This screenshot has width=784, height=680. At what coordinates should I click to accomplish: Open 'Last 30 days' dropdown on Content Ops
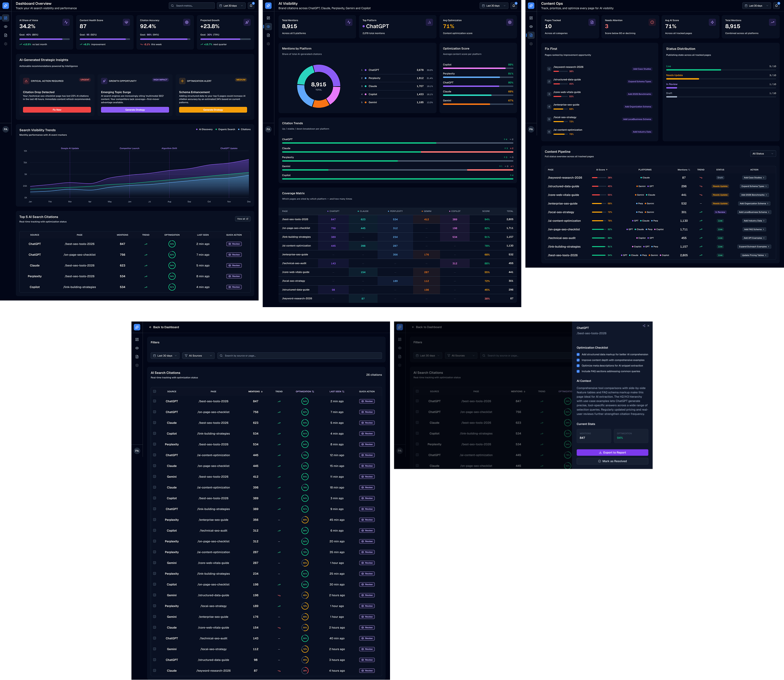pyautogui.click(x=756, y=6)
